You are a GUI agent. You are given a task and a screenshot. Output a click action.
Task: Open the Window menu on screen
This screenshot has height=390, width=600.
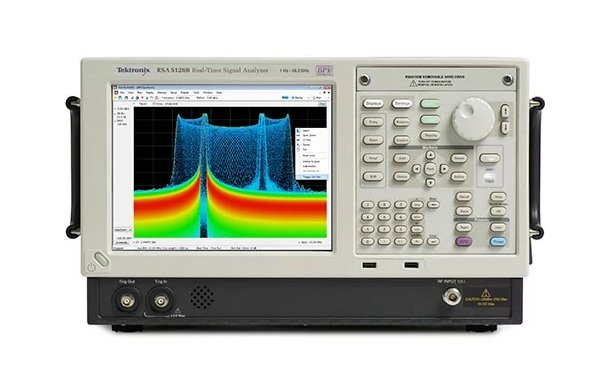(x=208, y=93)
